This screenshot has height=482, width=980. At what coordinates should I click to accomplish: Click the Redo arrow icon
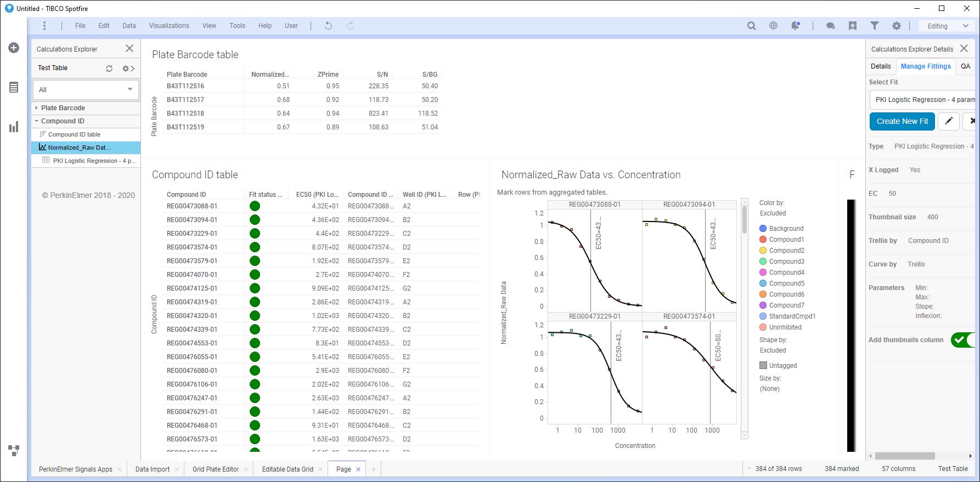(350, 26)
